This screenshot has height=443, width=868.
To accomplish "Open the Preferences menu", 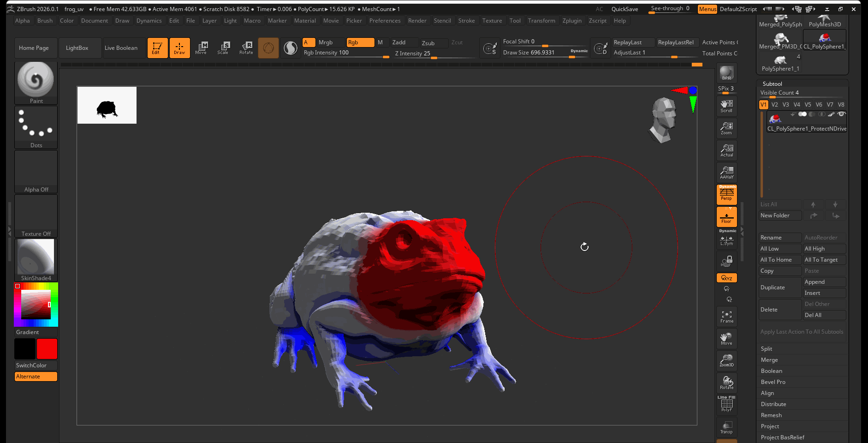I will (385, 21).
